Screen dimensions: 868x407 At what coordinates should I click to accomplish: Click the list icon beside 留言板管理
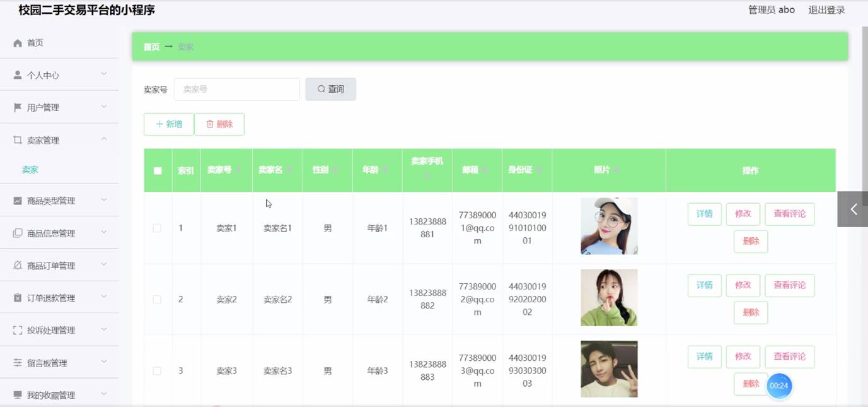coord(18,363)
